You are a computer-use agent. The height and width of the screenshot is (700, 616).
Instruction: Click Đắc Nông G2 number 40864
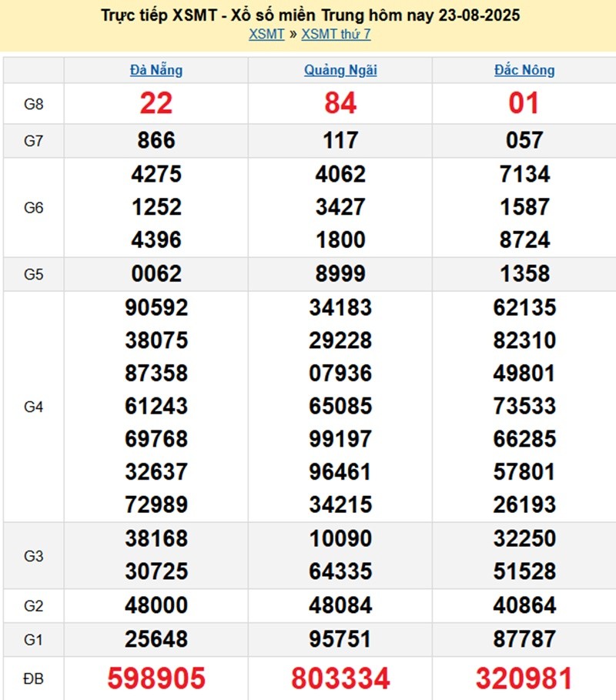tap(524, 606)
